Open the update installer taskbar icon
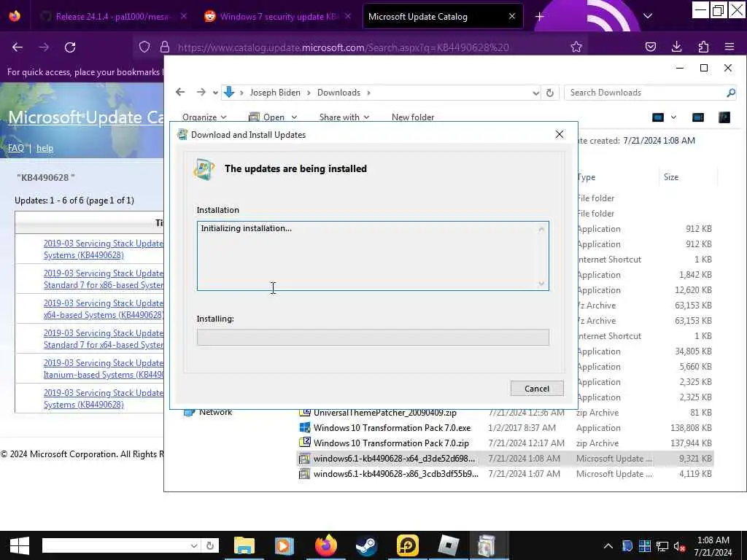Image resolution: width=747 pixels, height=560 pixels. 488,545
